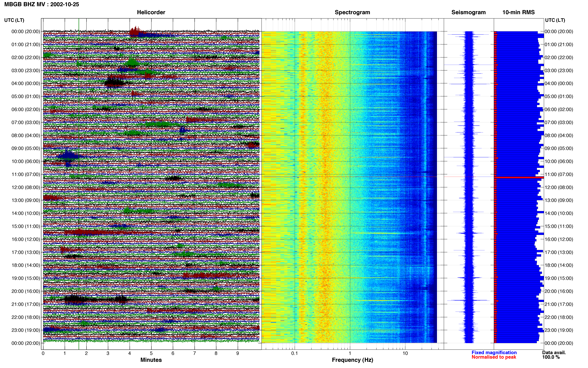This screenshot has height=368, width=588.
Task: Click 04:00 (00:00) on the Helicorder time axis
Action: point(26,83)
